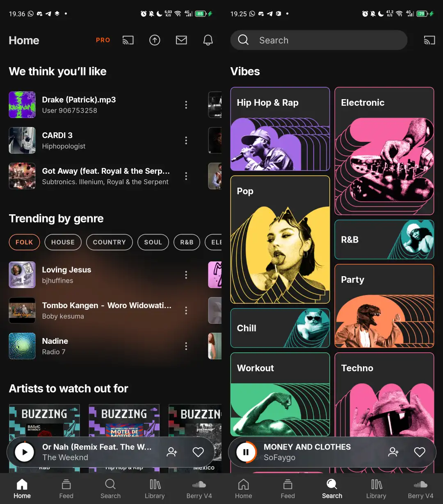The width and height of the screenshot is (443, 504).
Task: Open options menu for Nadine by Radio 7
Action: [186, 346]
